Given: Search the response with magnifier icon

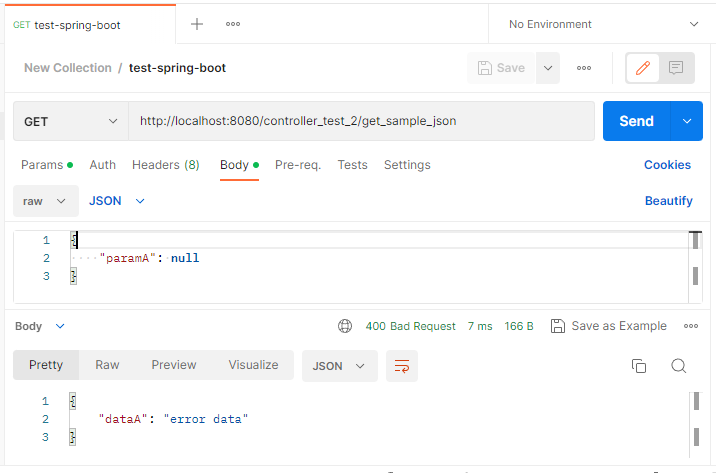Looking at the screenshot, I should pyautogui.click(x=678, y=366).
